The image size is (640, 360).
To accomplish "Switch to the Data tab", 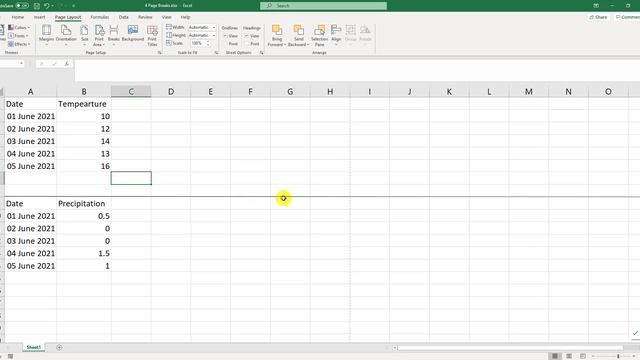I will [x=124, y=17].
